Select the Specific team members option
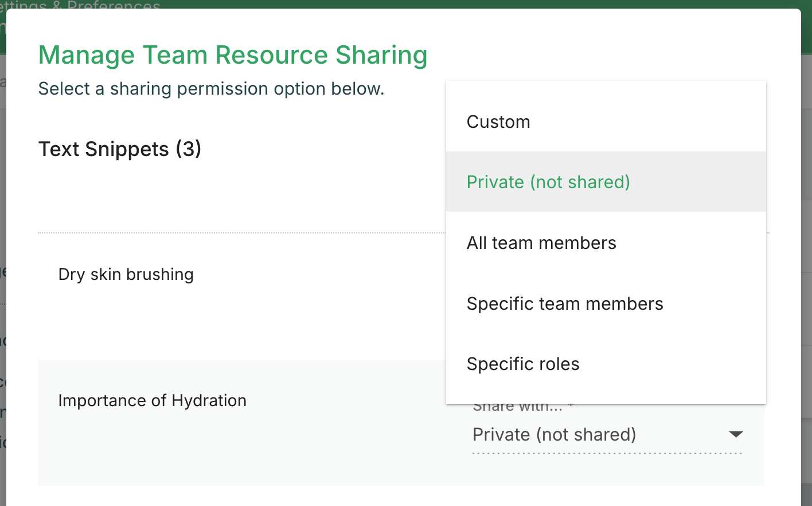This screenshot has width=812, height=506. (565, 303)
